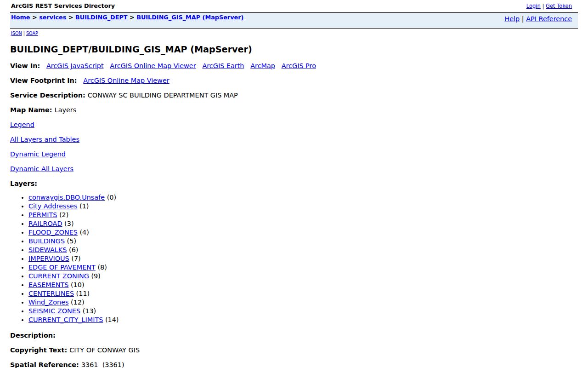This screenshot has height=368, width=588.
Task: Select the PERMITS layer
Action: coord(43,215)
